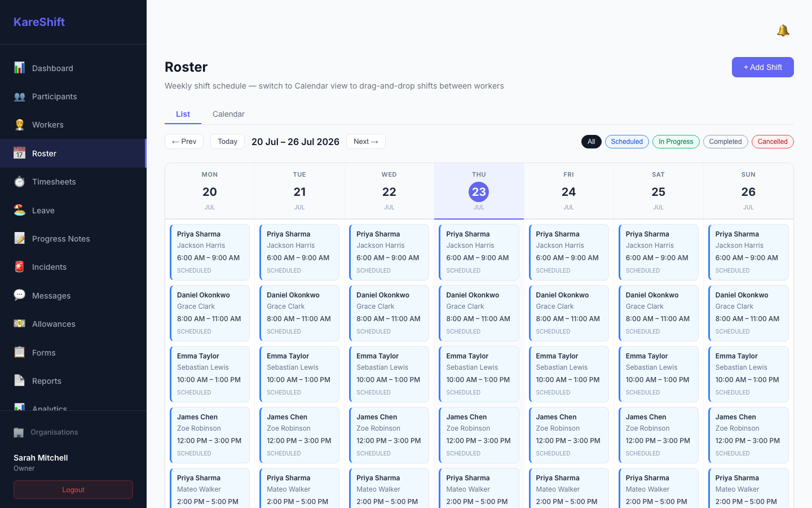This screenshot has width=812, height=508.
Task: Go to Participants page
Action: 73,97
